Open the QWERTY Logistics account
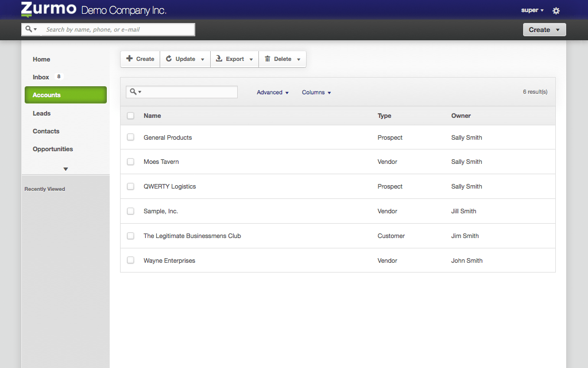Image resolution: width=588 pixels, height=368 pixels. [169, 186]
